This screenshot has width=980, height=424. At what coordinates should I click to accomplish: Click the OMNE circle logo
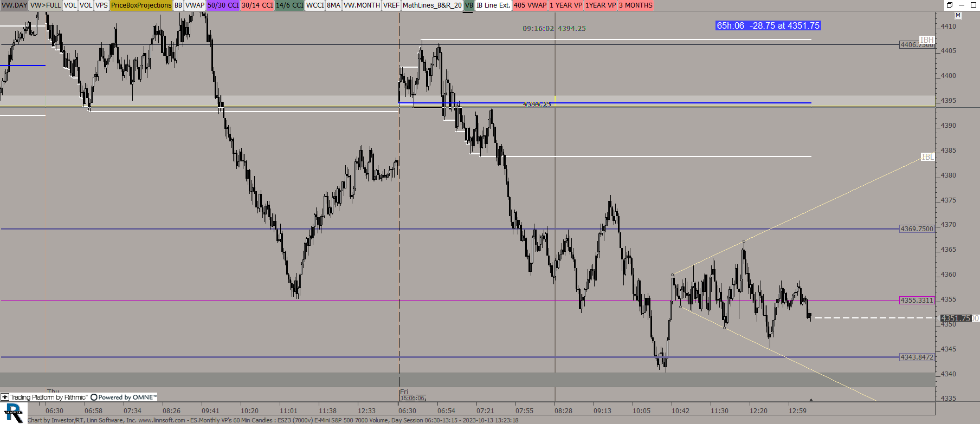pos(94,397)
